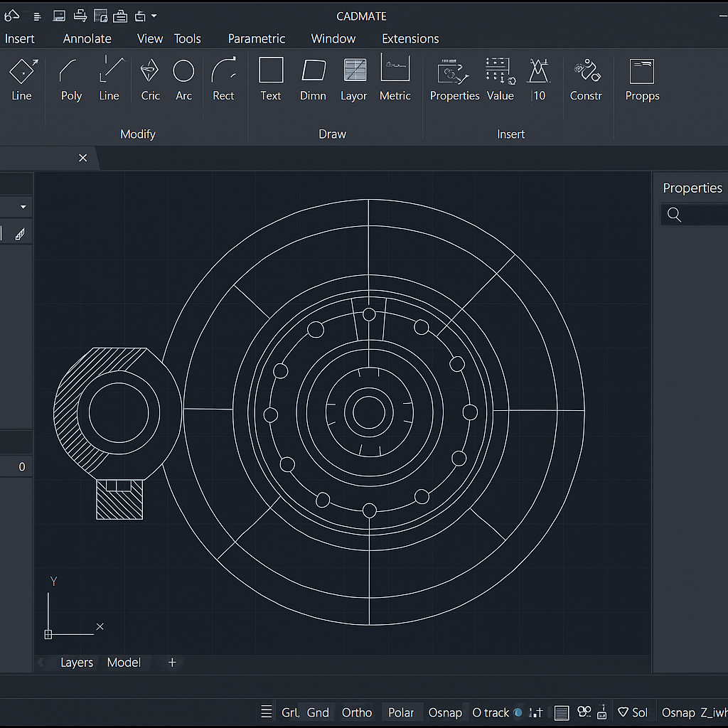Toggle Osnap in the status bar
Screen dimensions: 728x728
445,712
